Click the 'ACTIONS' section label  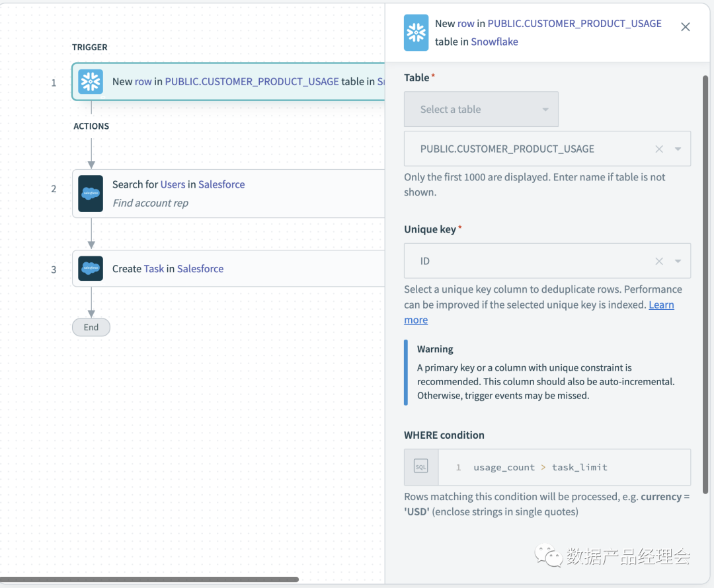[x=91, y=126]
